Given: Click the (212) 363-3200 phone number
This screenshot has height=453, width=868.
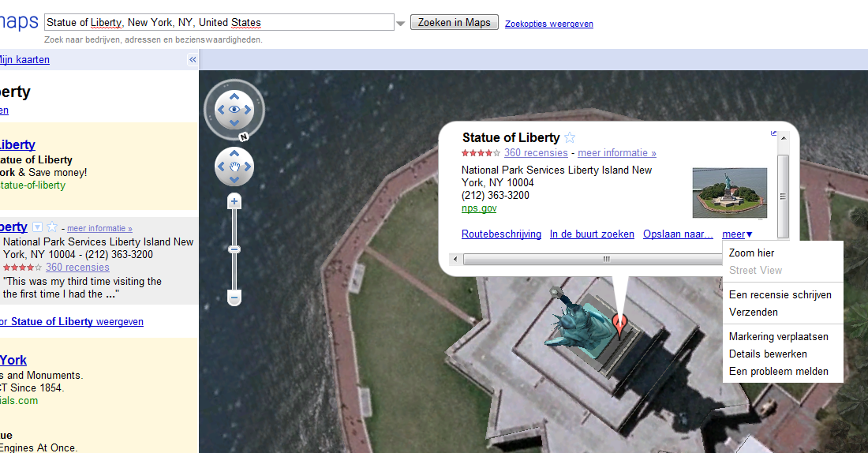Looking at the screenshot, I should pos(496,196).
